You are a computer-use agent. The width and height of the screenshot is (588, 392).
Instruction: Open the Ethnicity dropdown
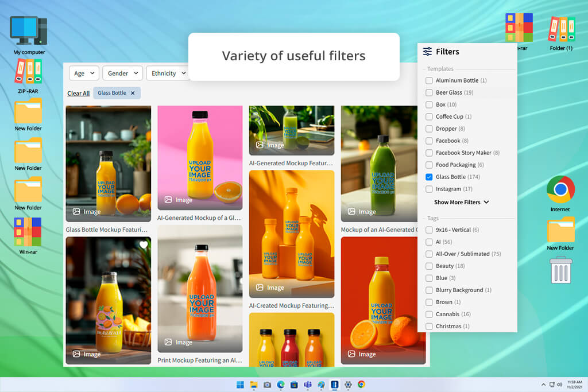point(168,73)
